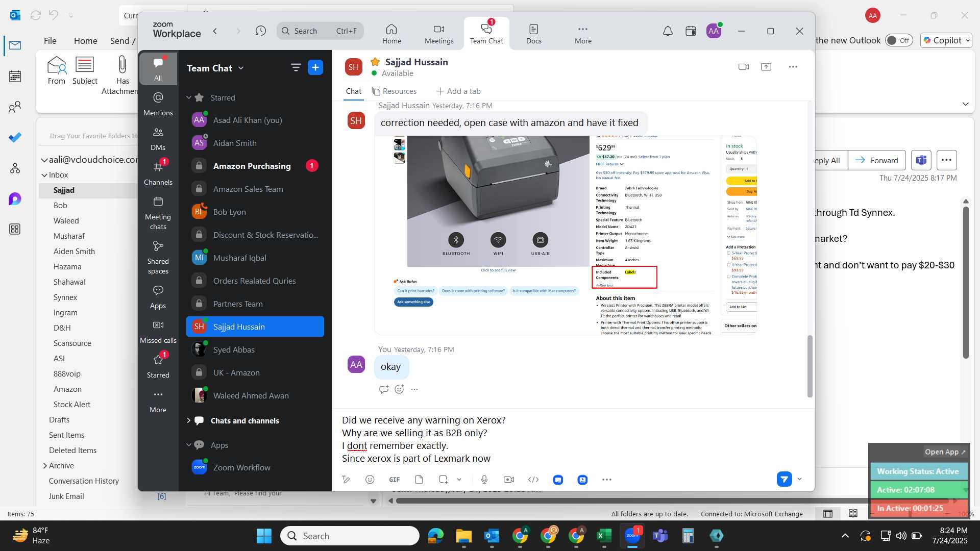Switch to Team Chat tab
980x551 pixels.
tap(486, 34)
